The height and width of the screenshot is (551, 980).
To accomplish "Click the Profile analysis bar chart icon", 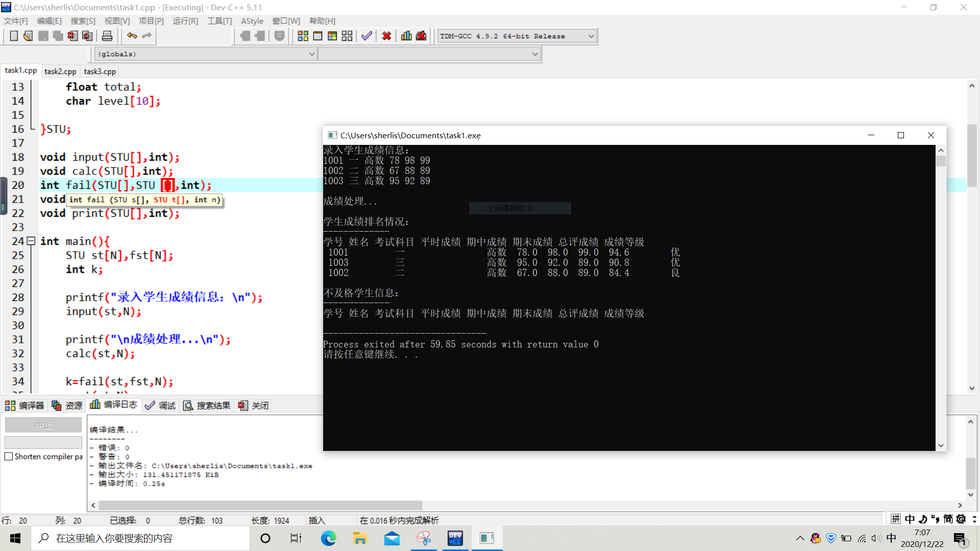I will pos(406,36).
